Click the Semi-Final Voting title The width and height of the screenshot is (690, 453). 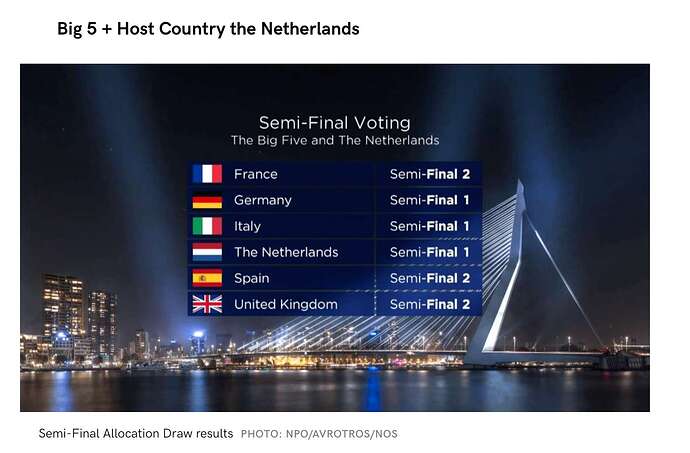click(x=334, y=122)
